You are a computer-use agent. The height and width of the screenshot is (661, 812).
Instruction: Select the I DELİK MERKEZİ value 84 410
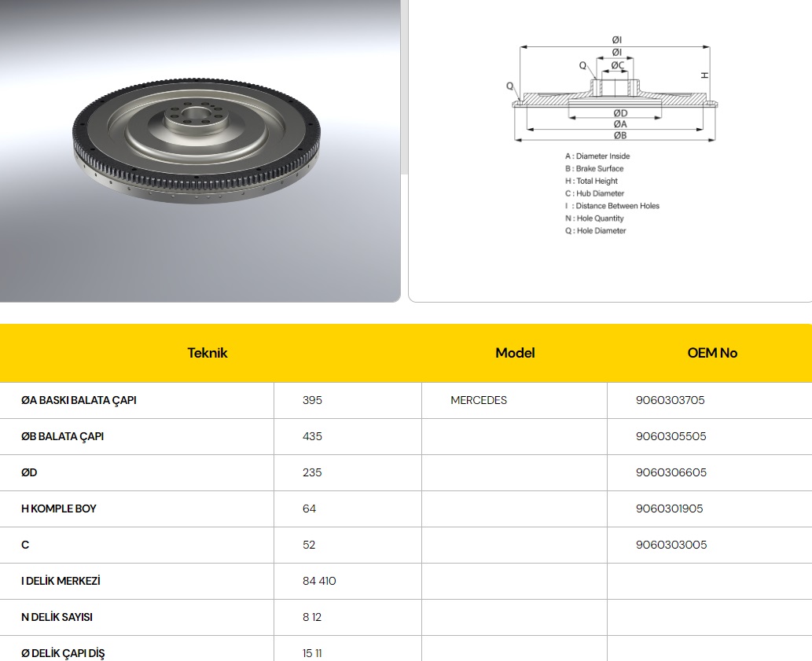coord(319,581)
